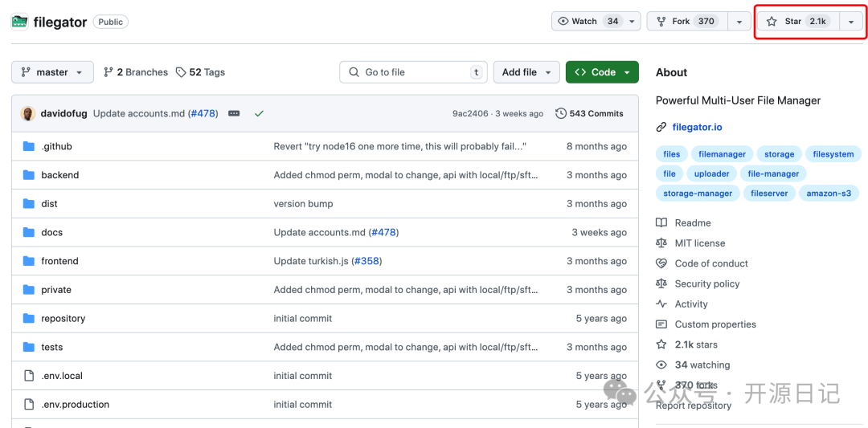Select the file-manager topic tag
The height and width of the screenshot is (428, 868).
click(x=773, y=173)
